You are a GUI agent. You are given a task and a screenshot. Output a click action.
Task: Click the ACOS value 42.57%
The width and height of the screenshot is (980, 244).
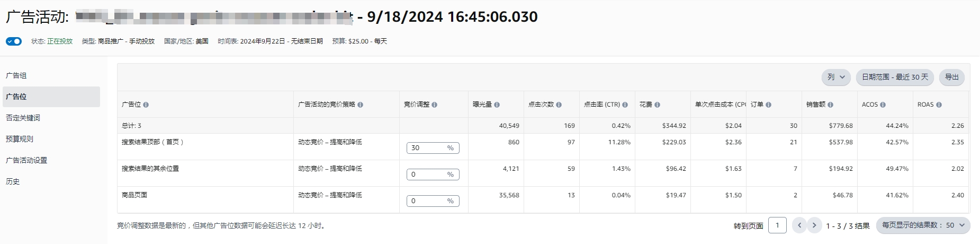[897, 142]
